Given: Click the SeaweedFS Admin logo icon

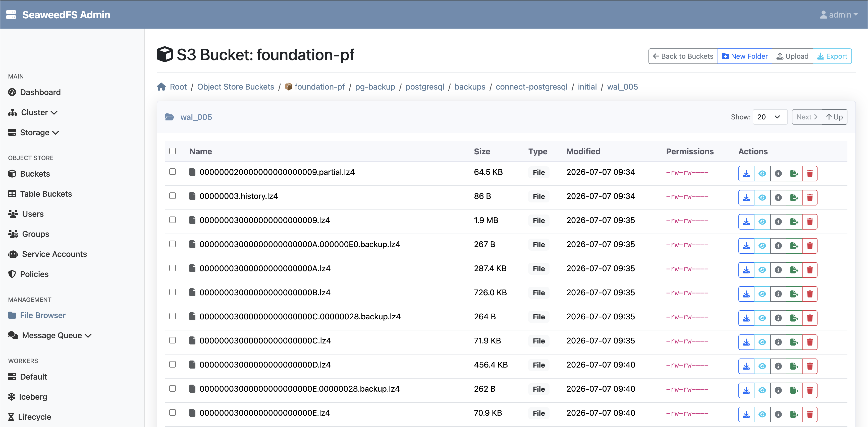Looking at the screenshot, I should pyautogui.click(x=11, y=15).
